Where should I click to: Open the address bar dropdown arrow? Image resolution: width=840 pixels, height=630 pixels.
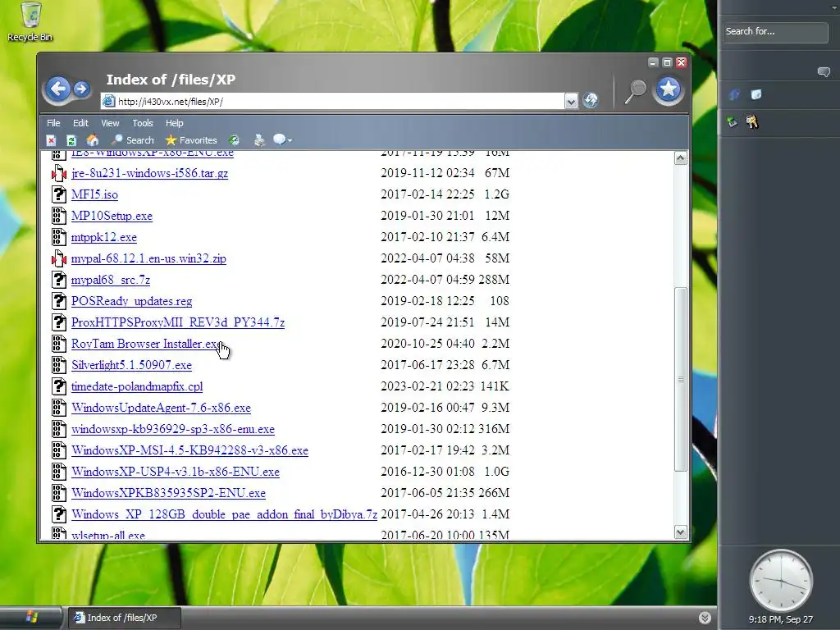pos(571,101)
